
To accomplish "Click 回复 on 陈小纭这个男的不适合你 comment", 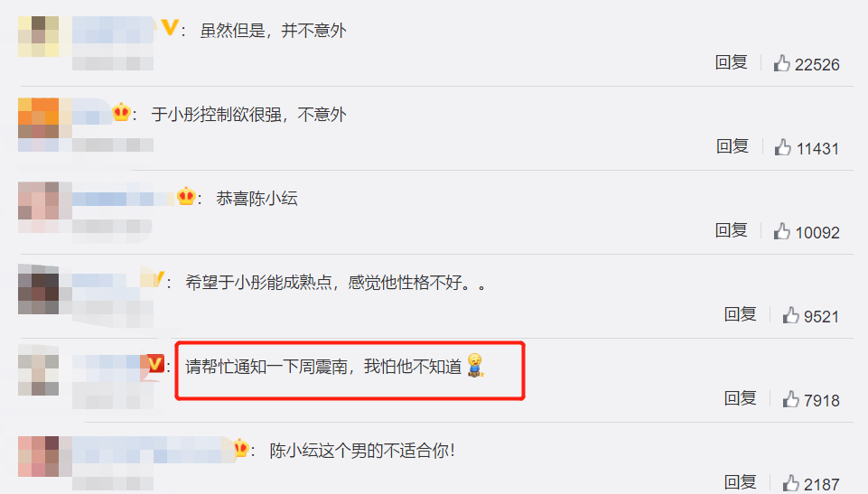I will tap(740, 482).
